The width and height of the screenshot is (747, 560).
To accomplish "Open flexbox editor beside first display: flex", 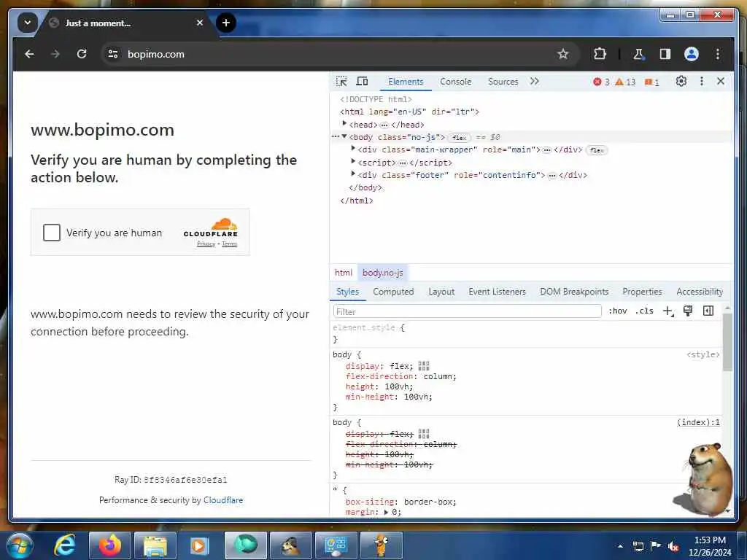I will (x=424, y=366).
